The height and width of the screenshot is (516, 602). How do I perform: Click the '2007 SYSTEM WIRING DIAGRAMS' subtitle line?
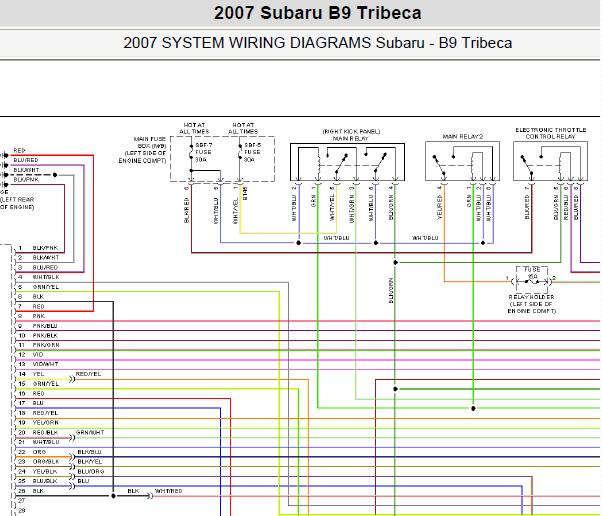coord(318,43)
